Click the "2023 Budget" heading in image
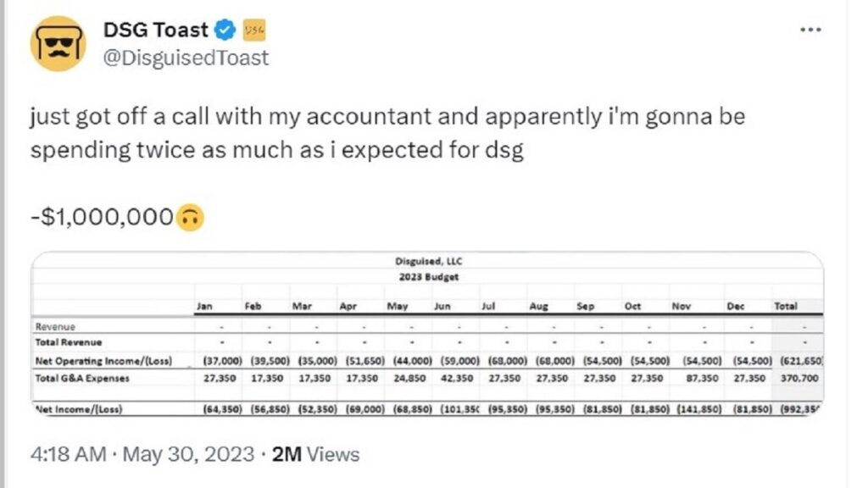 428,276
